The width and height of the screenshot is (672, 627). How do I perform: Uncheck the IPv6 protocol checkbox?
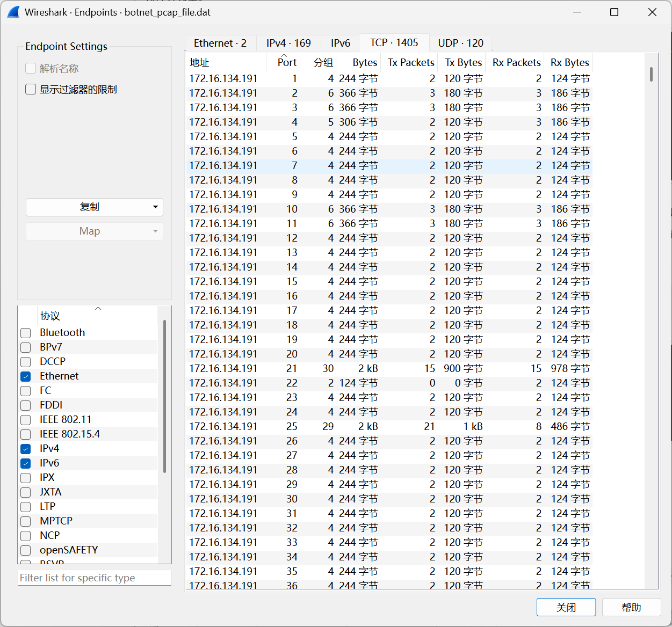(26, 463)
